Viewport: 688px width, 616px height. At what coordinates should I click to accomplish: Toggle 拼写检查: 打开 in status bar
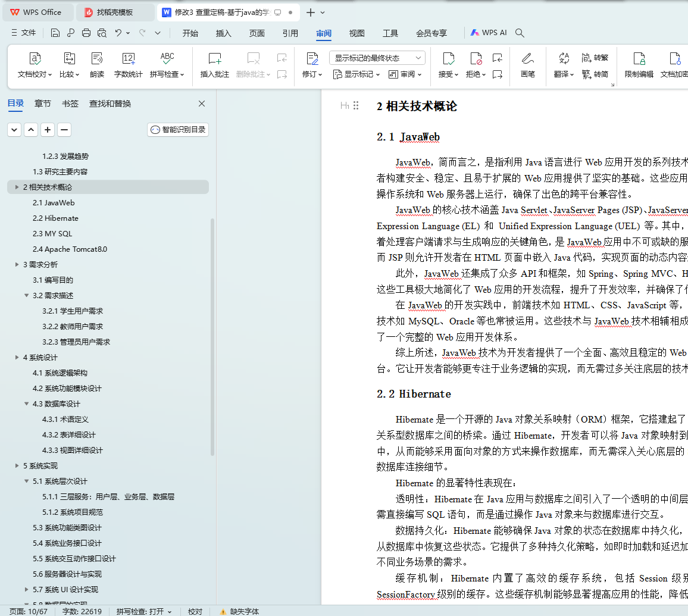(144, 611)
